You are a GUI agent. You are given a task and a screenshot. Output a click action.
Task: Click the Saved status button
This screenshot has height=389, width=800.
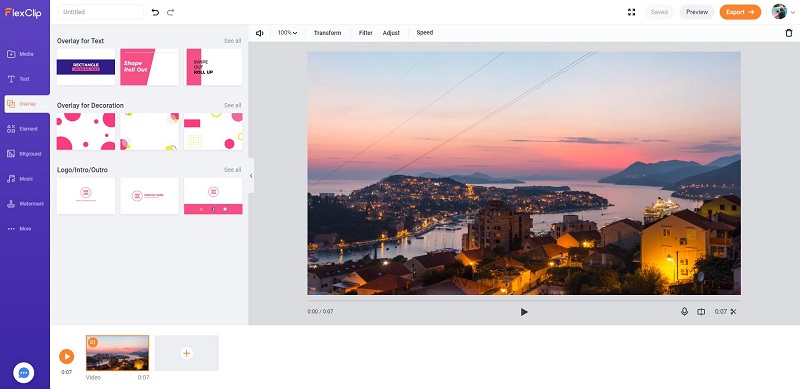pos(659,12)
